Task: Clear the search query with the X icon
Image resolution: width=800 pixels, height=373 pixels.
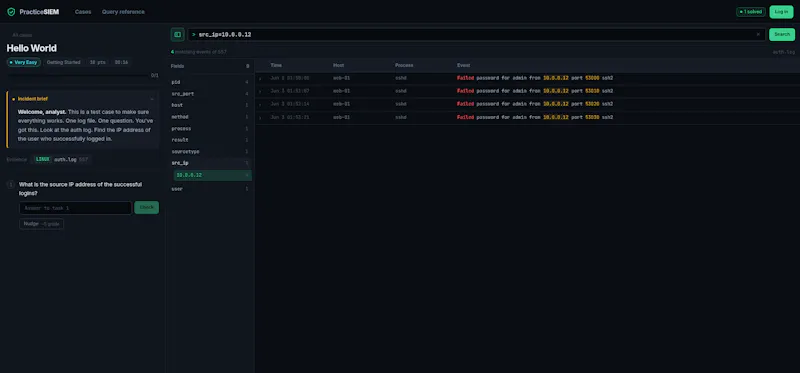Action: point(758,35)
